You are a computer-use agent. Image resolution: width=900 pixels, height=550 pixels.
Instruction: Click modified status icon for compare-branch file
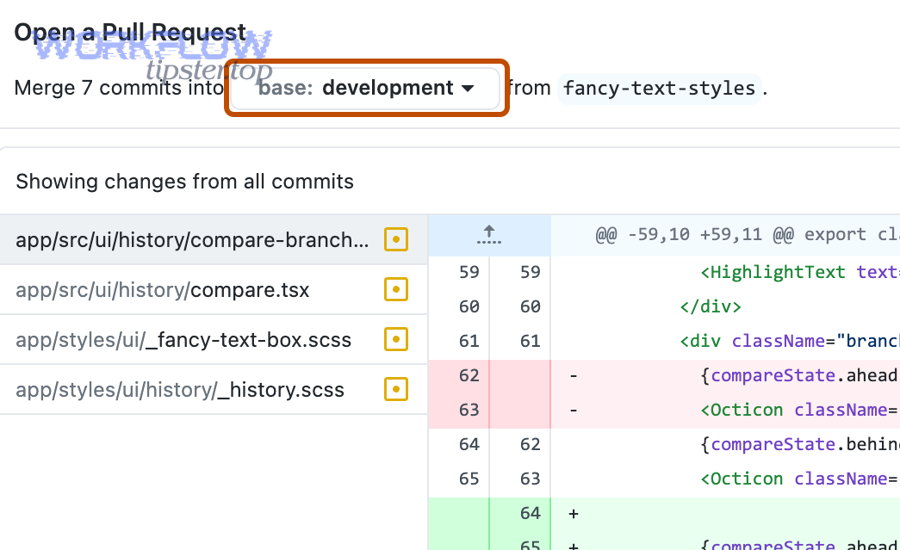[396, 239]
